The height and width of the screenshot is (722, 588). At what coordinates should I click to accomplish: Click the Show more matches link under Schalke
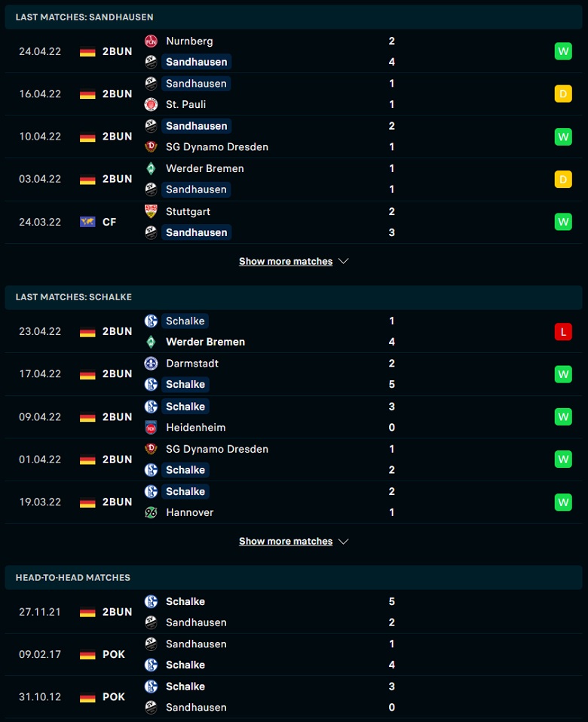point(286,541)
